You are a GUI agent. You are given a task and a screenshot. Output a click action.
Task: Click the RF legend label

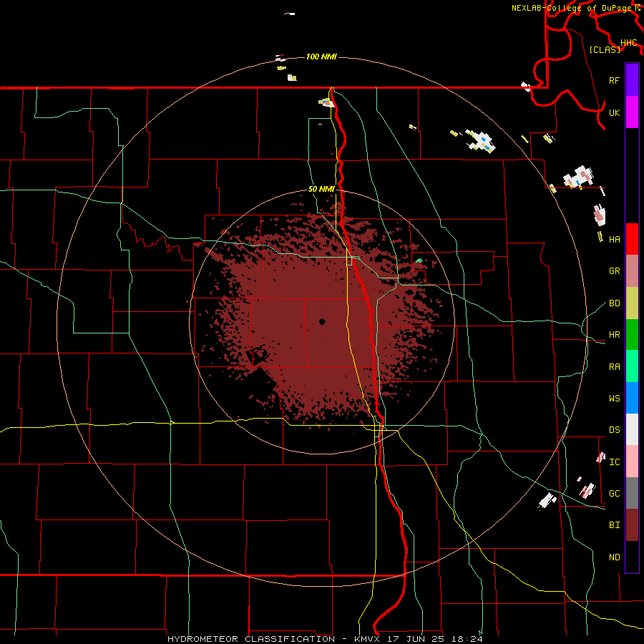point(614,80)
